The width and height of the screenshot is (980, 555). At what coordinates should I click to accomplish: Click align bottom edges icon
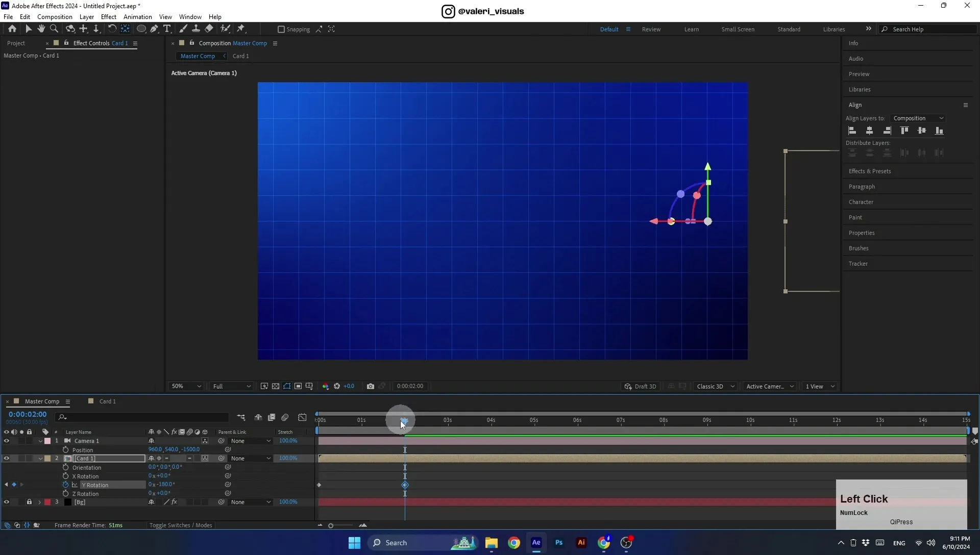click(939, 131)
